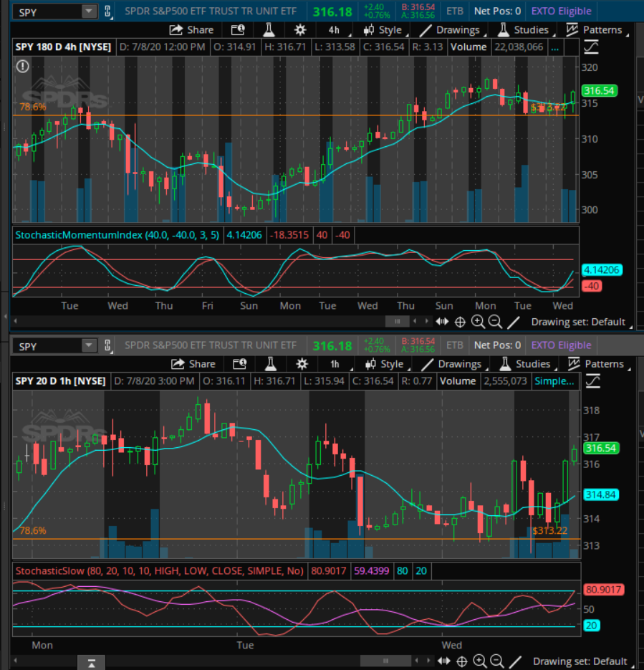
Task: Enable the crosshair cursor icon in the top chart
Action: click(460, 322)
